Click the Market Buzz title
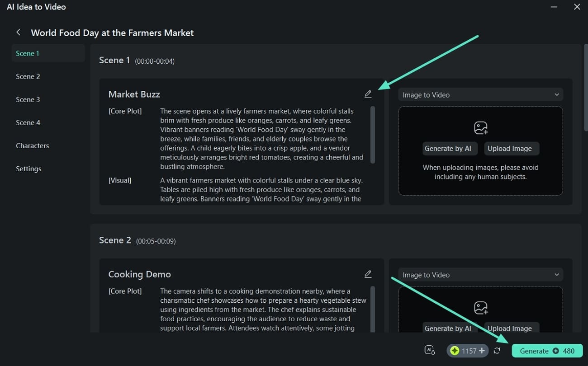Image resolution: width=588 pixels, height=366 pixels. click(x=134, y=94)
